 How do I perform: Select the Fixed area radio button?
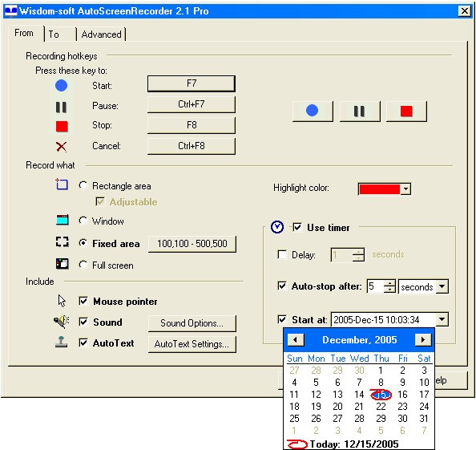(x=83, y=243)
